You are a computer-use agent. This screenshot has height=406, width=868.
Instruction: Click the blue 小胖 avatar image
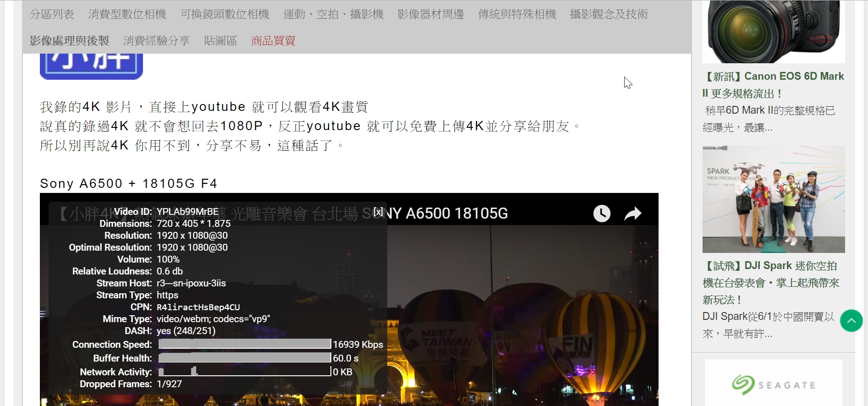(x=91, y=66)
